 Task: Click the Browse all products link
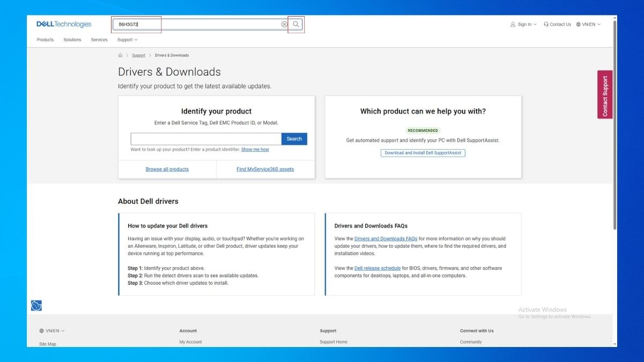pos(167,169)
